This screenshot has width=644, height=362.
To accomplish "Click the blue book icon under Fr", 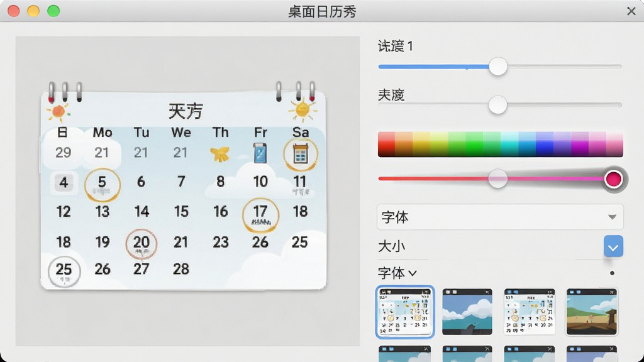I will click(x=260, y=153).
